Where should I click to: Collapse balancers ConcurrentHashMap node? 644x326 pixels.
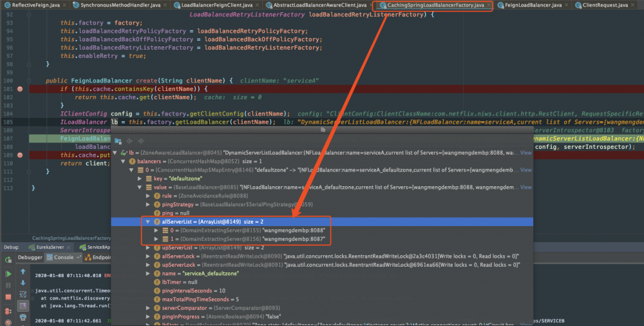123,162
